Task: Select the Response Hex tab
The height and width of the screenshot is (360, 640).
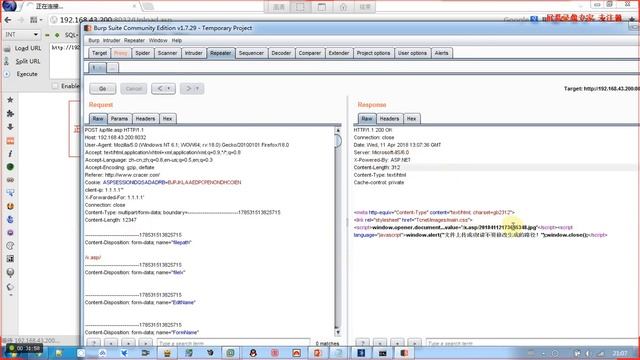Action: [x=411, y=119]
